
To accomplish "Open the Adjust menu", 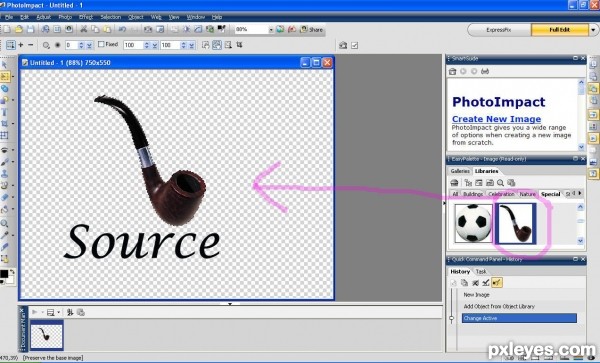I will tap(44, 17).
